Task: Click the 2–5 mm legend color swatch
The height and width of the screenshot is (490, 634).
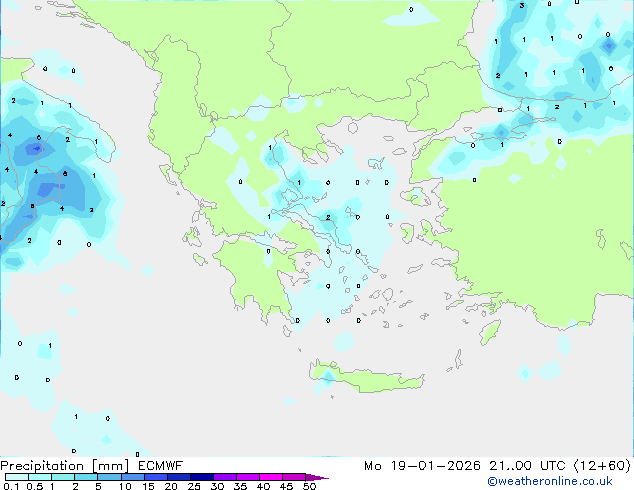Action: click(86, 477)
